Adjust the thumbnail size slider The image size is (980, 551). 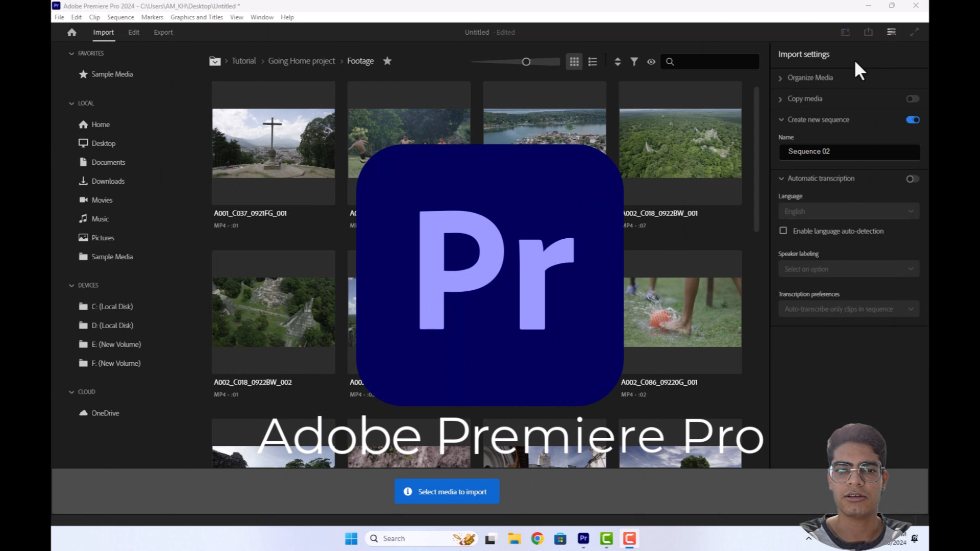(526, 62)
